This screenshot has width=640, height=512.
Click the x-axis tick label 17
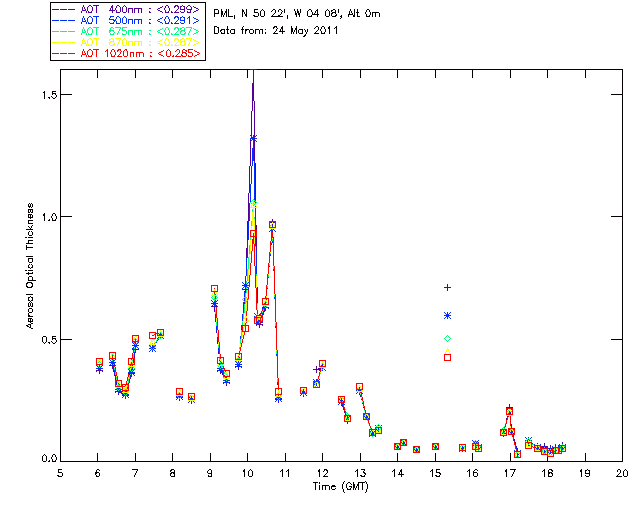click(x=510, y=473)
